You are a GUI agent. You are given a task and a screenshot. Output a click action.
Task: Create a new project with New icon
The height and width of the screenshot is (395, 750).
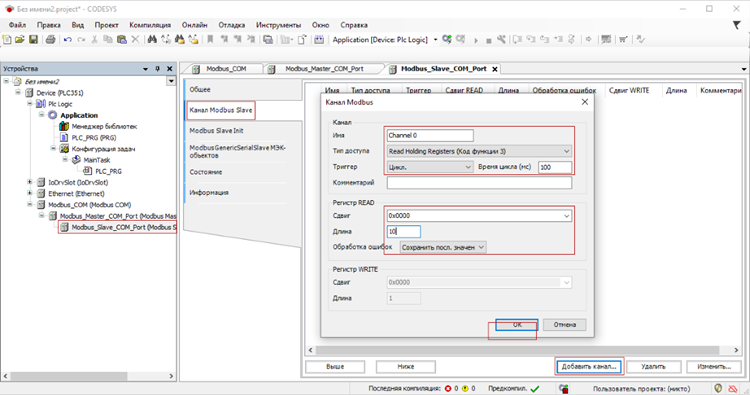pyautogui.click(x=7, y=40)
